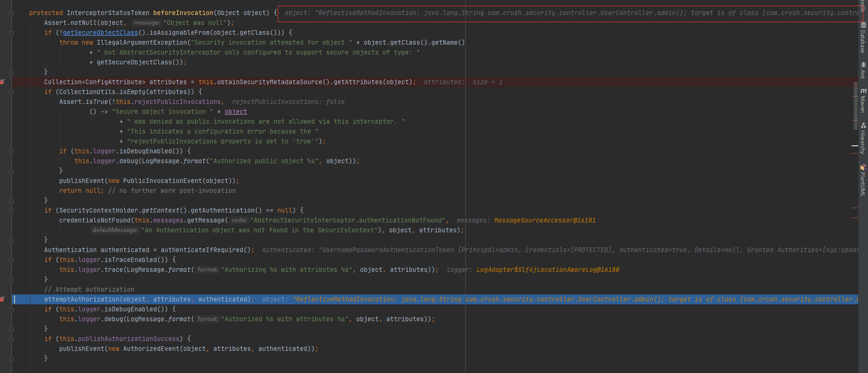This screenshot has width=868, height=373.
Task: Click the MessageSourceAccessor@16181 inline value
Action: 545,220
